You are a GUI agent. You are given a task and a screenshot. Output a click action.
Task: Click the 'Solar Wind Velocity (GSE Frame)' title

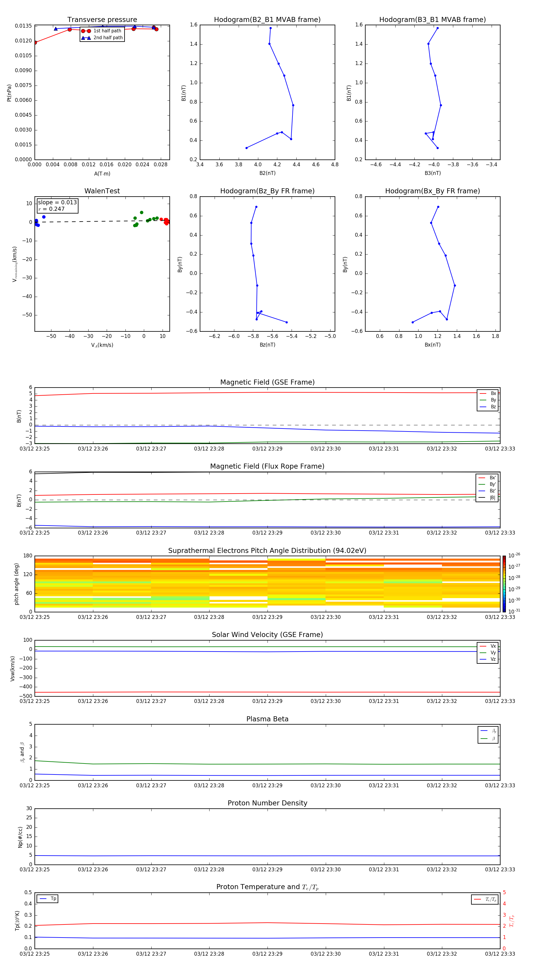click(x=267, y=635)
